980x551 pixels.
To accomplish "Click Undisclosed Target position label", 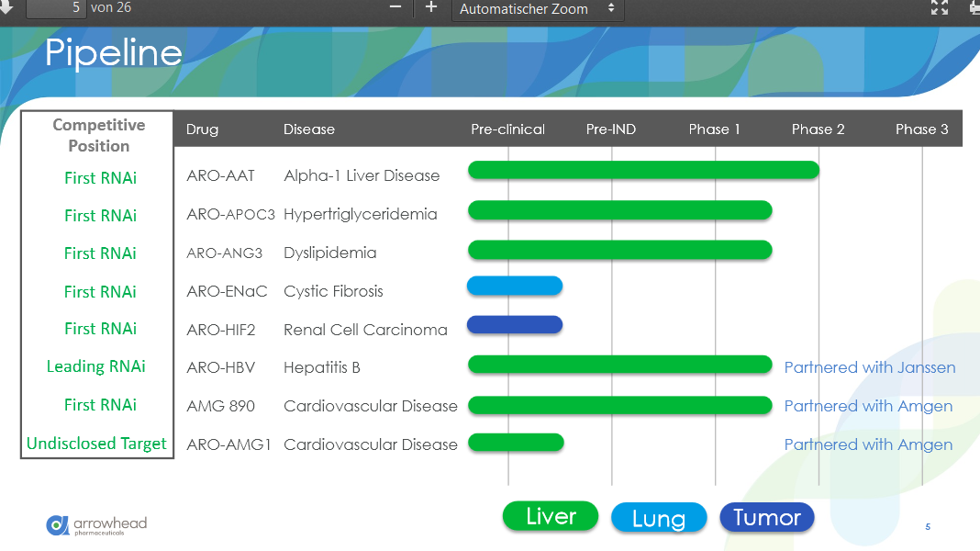I will coord(96,444).
